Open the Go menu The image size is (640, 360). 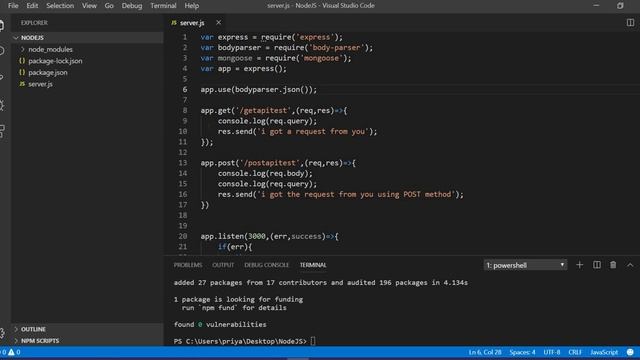pos(109,6)
